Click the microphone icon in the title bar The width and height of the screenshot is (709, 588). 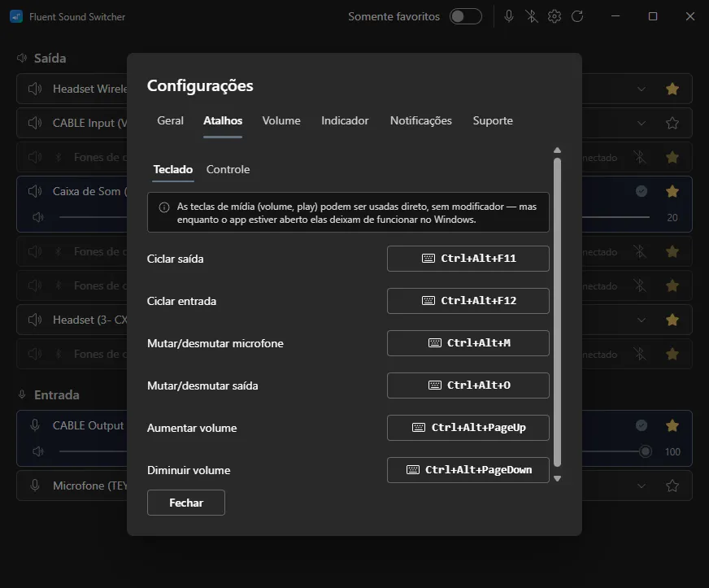(x=509, y=17)
